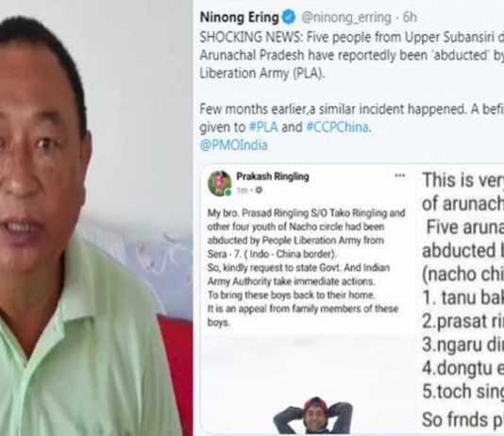504x436 pixels.
Task: Open the @PMOIndia mention
Action: click(x=234, y=145)
